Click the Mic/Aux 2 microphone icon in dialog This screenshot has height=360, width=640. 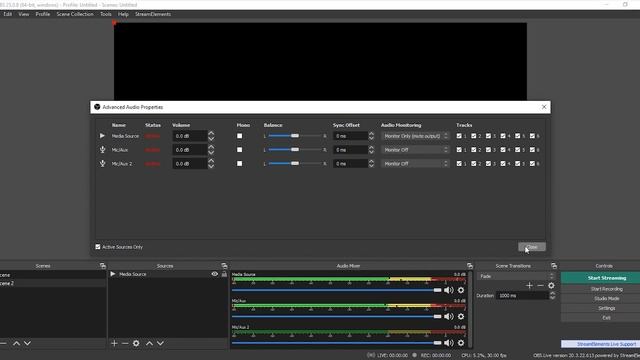tap(102, 164)
